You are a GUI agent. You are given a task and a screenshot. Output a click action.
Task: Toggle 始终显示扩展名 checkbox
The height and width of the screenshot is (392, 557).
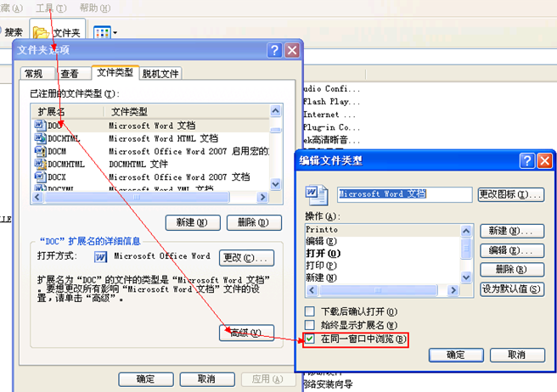coord(310,325)
